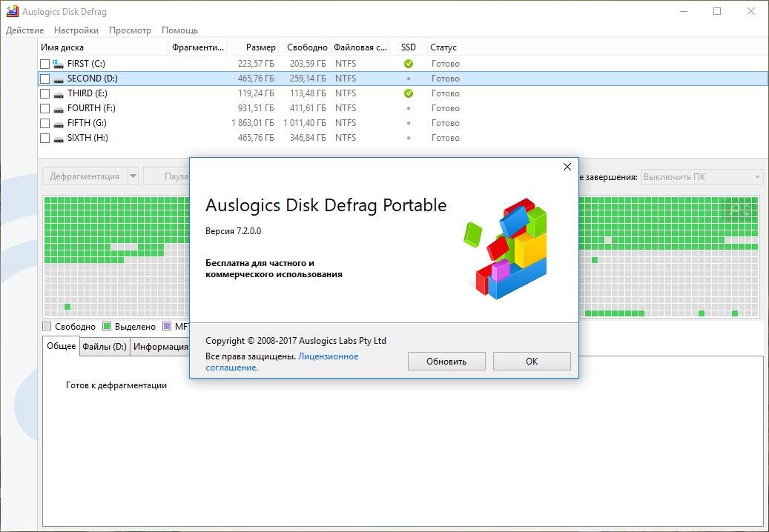This screenshot has height=532, width=769.
Task: Tick the THIRD (E:) disk checkbox
Action: [x=44, y=93]
